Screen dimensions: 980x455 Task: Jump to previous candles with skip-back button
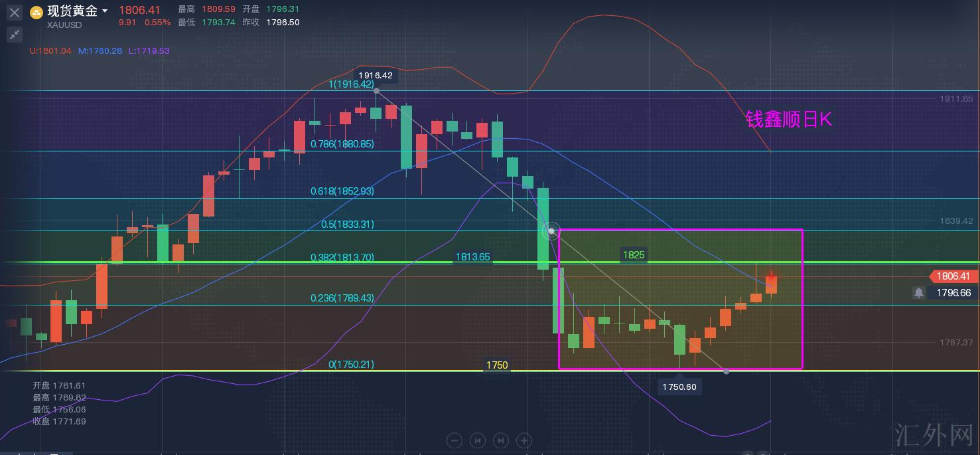[x=478, y=440]
